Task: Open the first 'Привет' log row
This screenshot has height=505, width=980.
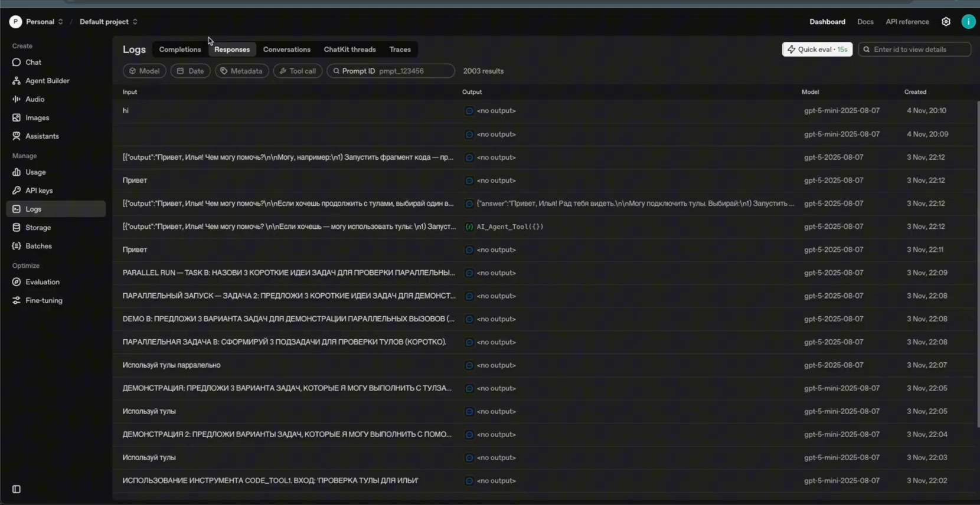Action: [x=543, y=181]
